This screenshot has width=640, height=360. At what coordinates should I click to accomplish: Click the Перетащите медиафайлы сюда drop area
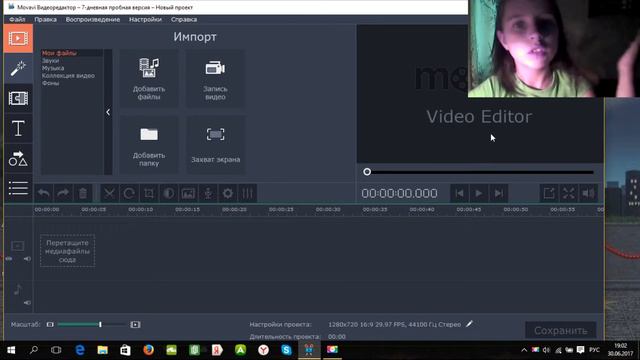coord(67,251)
